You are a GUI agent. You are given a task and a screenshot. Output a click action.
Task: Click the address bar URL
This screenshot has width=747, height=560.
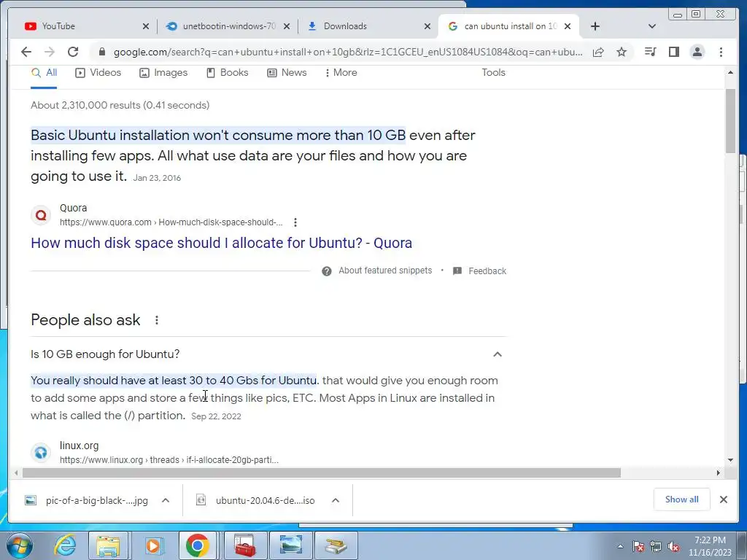click(x=348, y=52)
